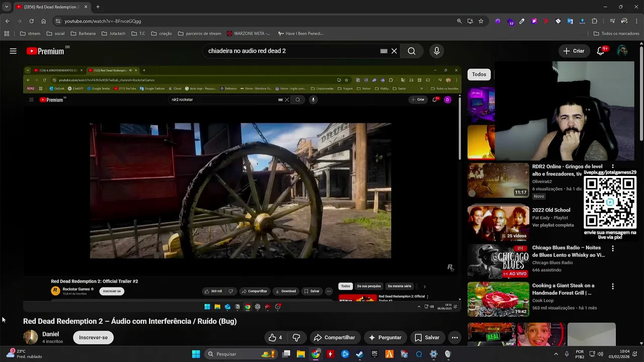Open the YouTube account avatar menu
Image resolution: width=644 pixels, height=362 pixels.
622,51
